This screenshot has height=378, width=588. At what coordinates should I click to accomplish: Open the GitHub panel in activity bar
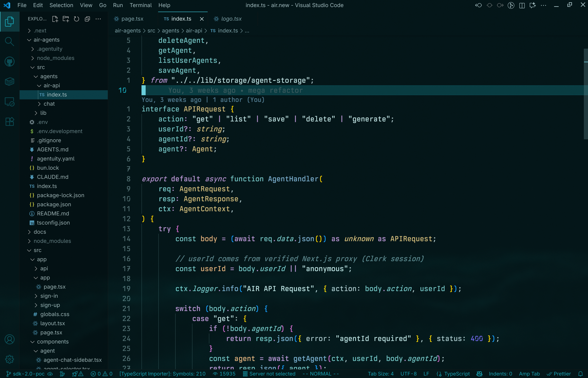(x=9, y=62)
